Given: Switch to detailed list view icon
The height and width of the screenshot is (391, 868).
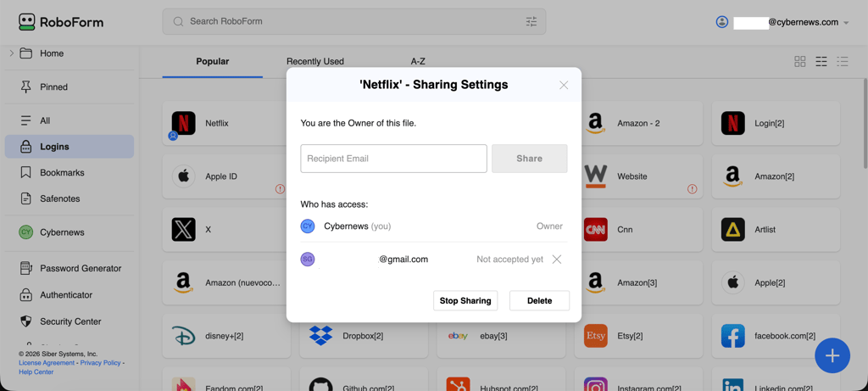Looking at the screenshot, I should (x=843, y=61).
